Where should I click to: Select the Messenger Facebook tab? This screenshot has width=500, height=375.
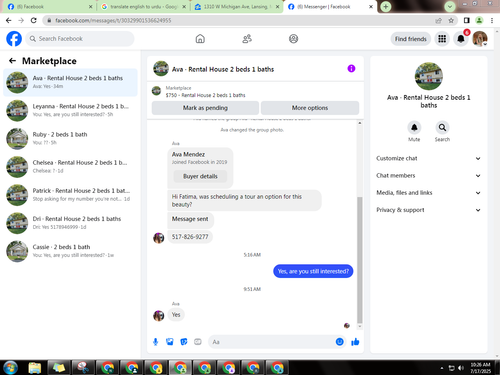[330, 7]
